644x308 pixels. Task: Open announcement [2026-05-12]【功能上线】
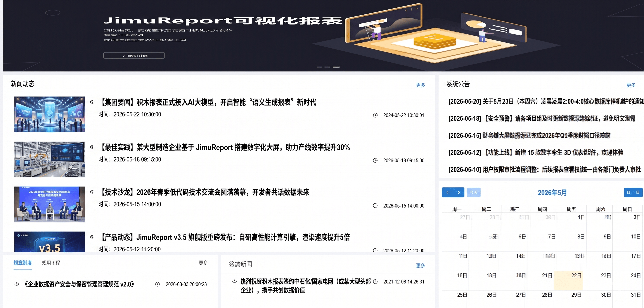point(536,152)
